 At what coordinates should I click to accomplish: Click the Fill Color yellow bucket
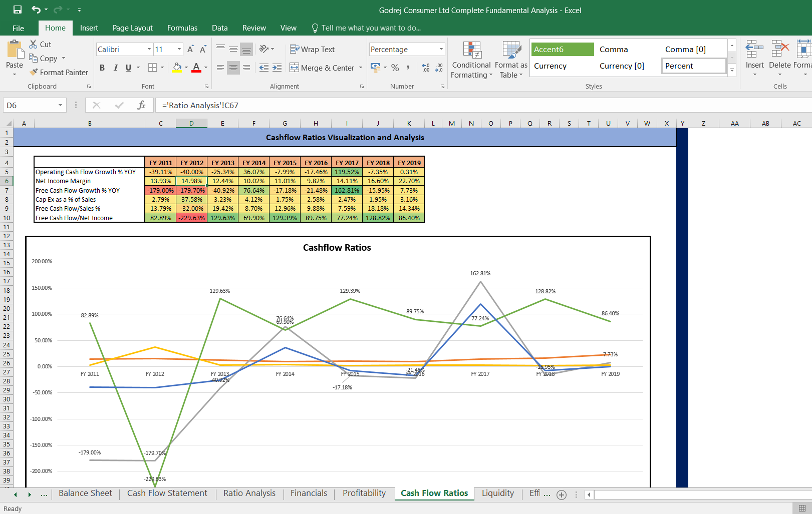point(177,68)
